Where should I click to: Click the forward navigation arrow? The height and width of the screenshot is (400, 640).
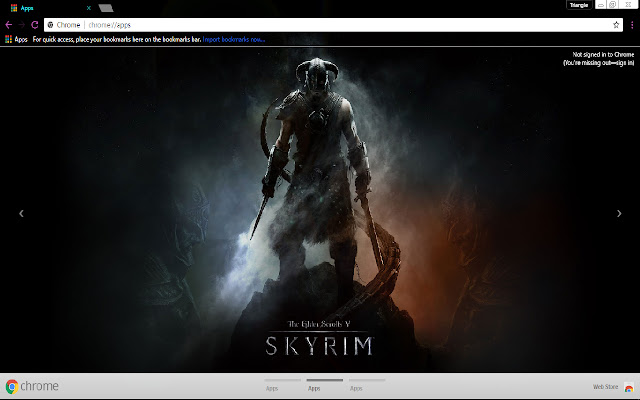click(x=22, y=24)
